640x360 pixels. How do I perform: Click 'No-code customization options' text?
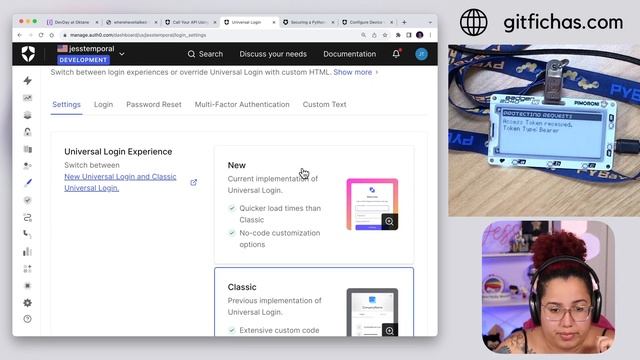coord(280,239)
